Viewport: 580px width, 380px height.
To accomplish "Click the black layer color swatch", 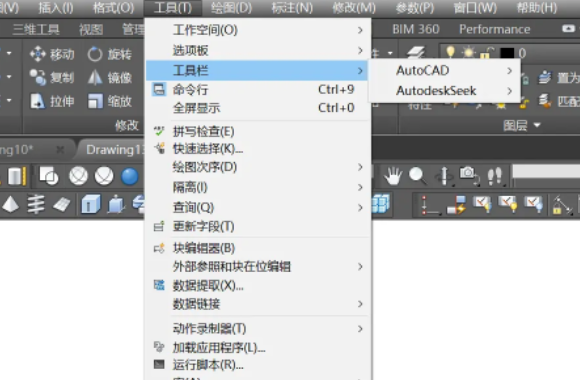I will [x=507, y=53].
